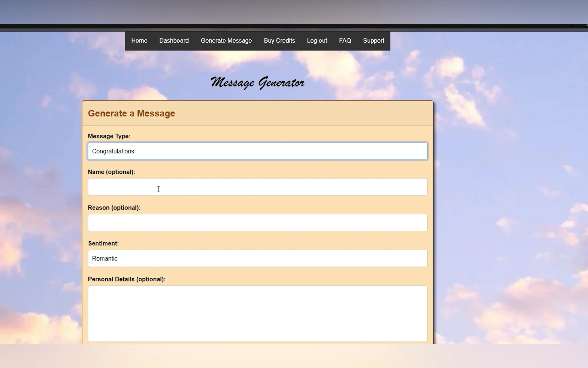Viewport: 588px width, 368px height.
Task: Expand the Message Type dropdown showing Congratulations
Action: click(x=257, y=151)
